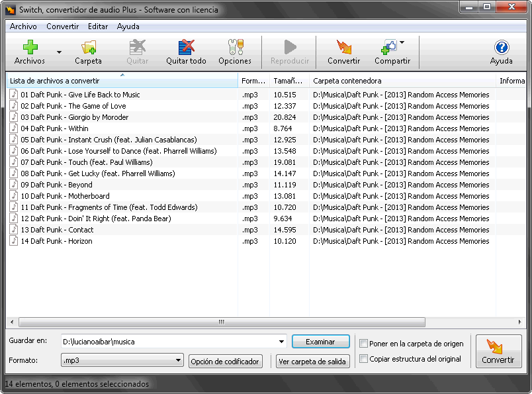Open the Archivo menu
Screen dimensions: 532x394
[x=23, y=26]
